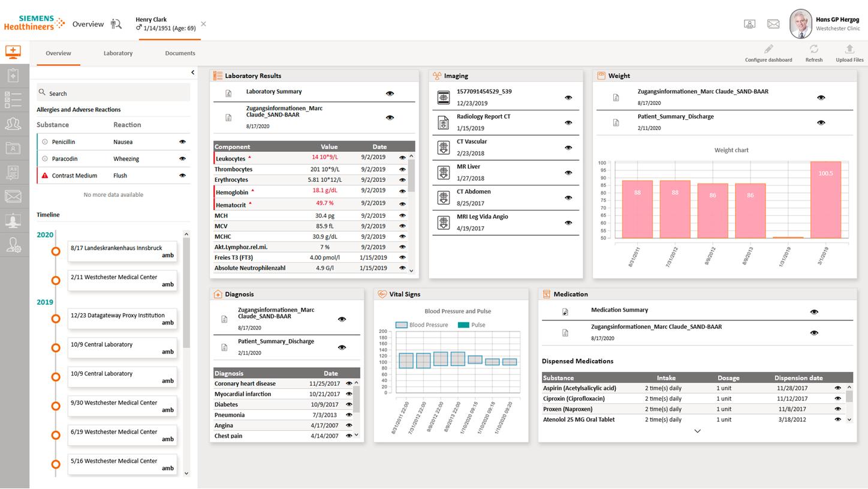
Task: Switch to the Laboratory tab
Action: coord(117,53)
